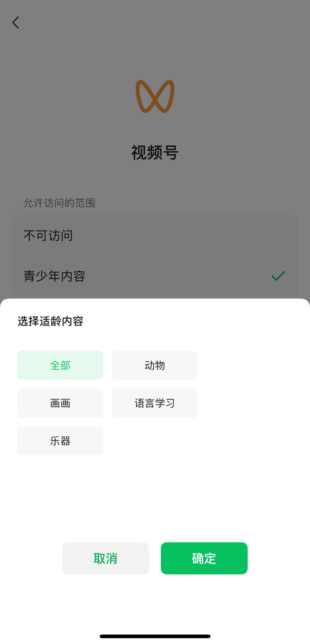Click the 视频号 butterfly logo
The width and height of the screenshot is (310, 644).
(x=155, y=97)
